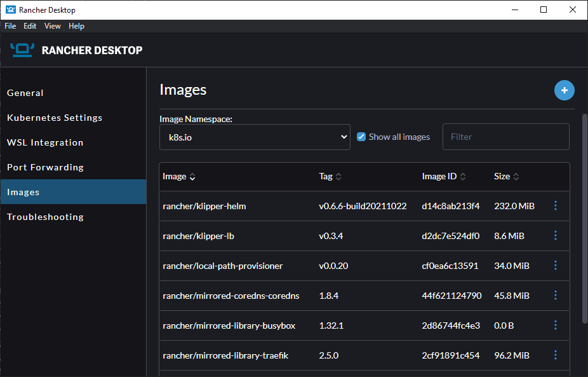Click the vertical scrollbar on the right
Viewport: 588px width, 377px height.
point(584,216)
